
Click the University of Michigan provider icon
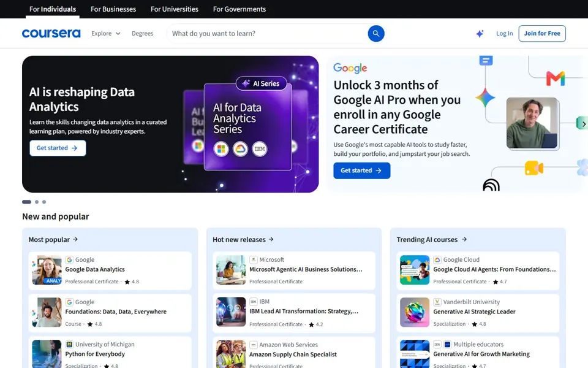click(69, 344)
